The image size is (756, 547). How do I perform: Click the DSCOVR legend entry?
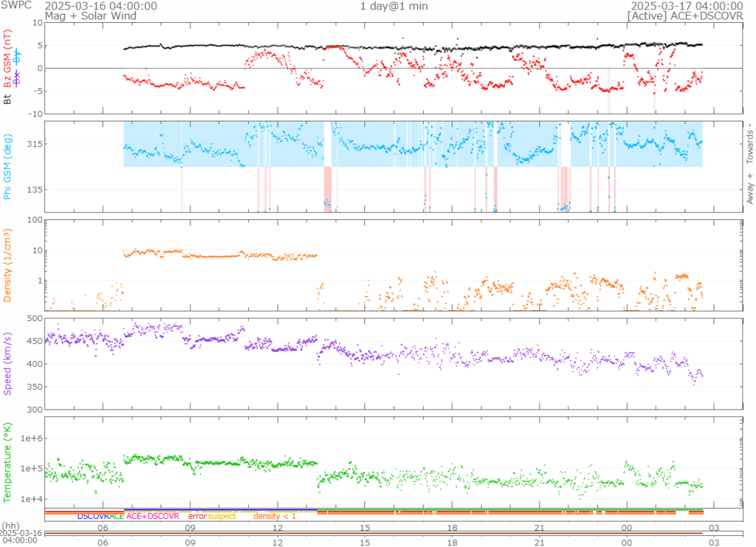coord(92,516)
